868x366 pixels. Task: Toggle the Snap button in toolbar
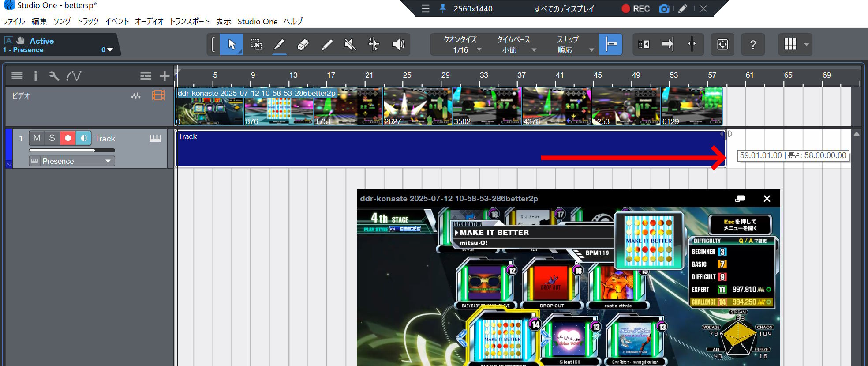611,44
